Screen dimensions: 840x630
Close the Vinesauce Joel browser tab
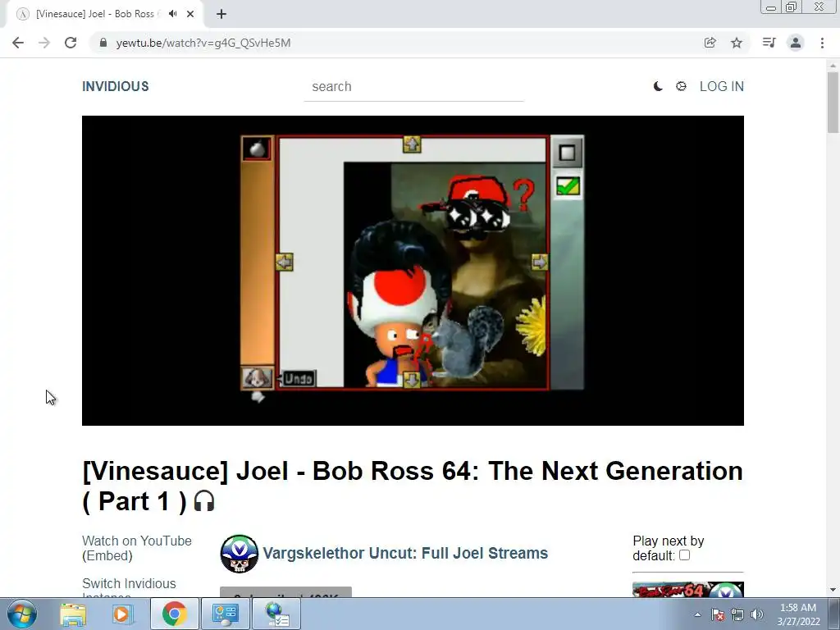click(190, 14)
